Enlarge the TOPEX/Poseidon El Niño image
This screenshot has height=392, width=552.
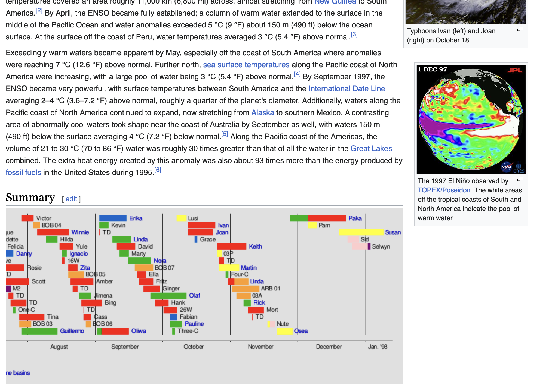pyautogui.click(x=520, y=179)
